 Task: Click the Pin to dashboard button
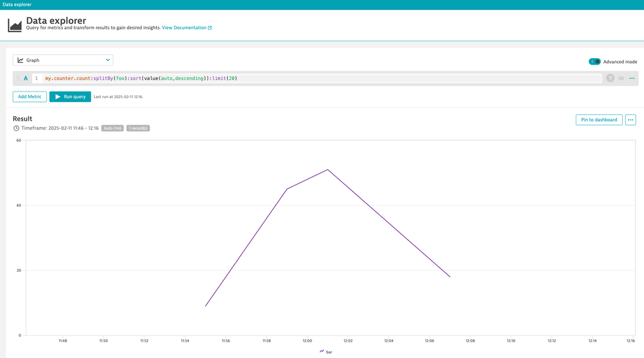[599, 120]
